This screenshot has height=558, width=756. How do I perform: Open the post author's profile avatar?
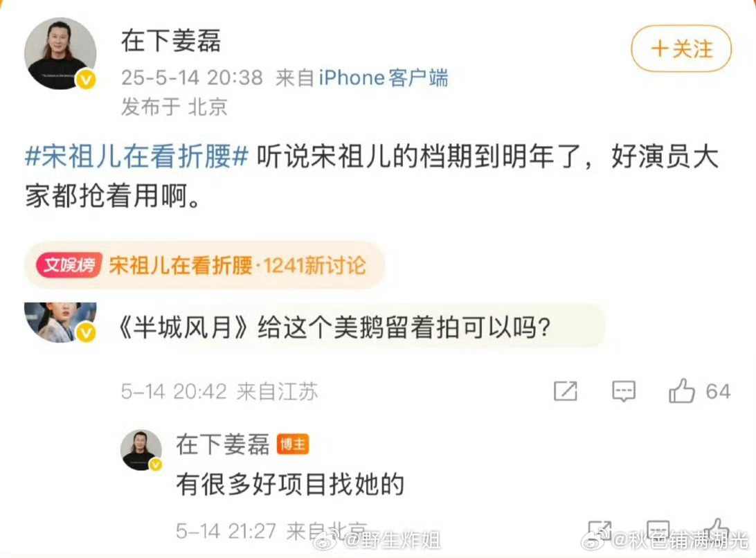pos(60,53)
